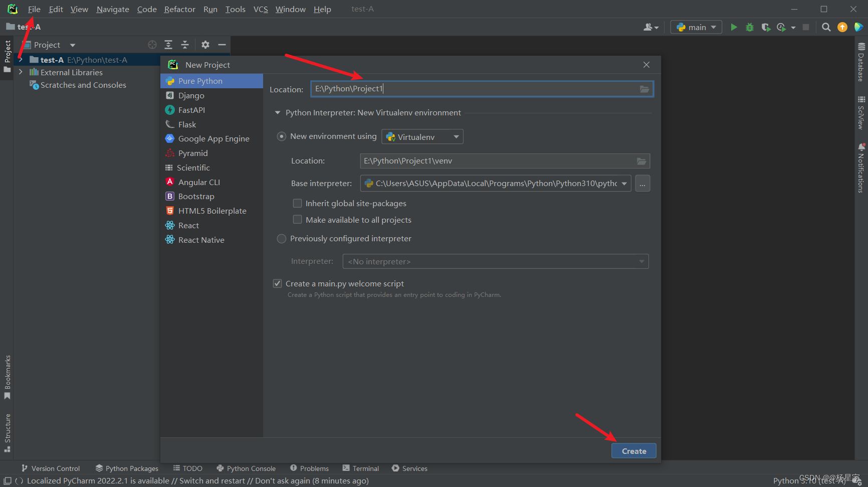Select New environment using radio button

coord(282,136)
